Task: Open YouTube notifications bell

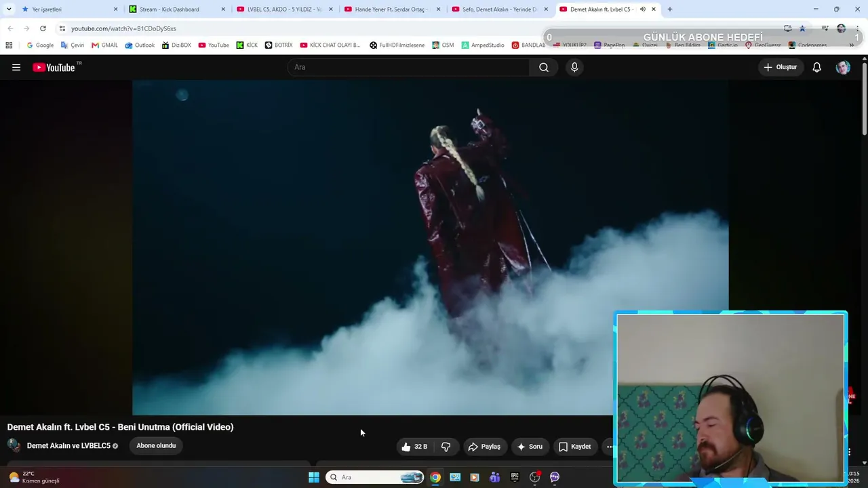Action: pyautogui.click(x=817, y=67)
